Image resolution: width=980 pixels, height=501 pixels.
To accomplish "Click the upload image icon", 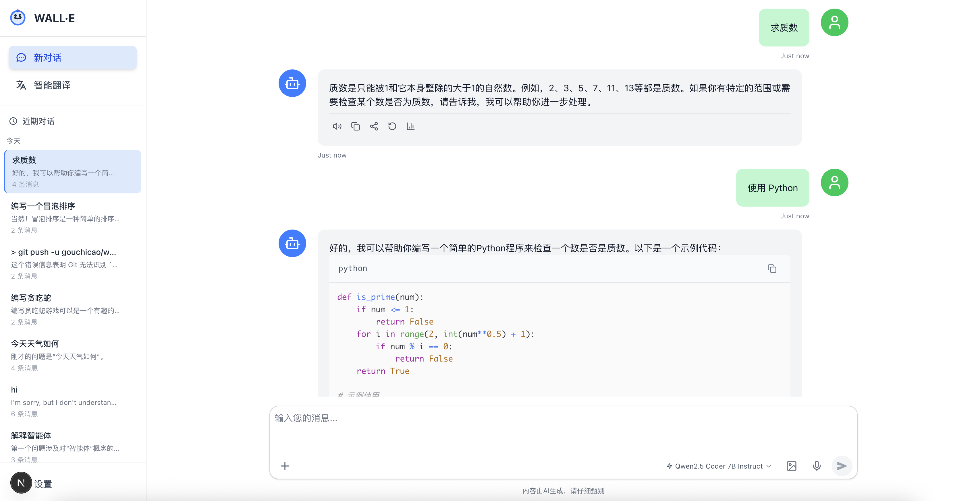I will 791,466.
